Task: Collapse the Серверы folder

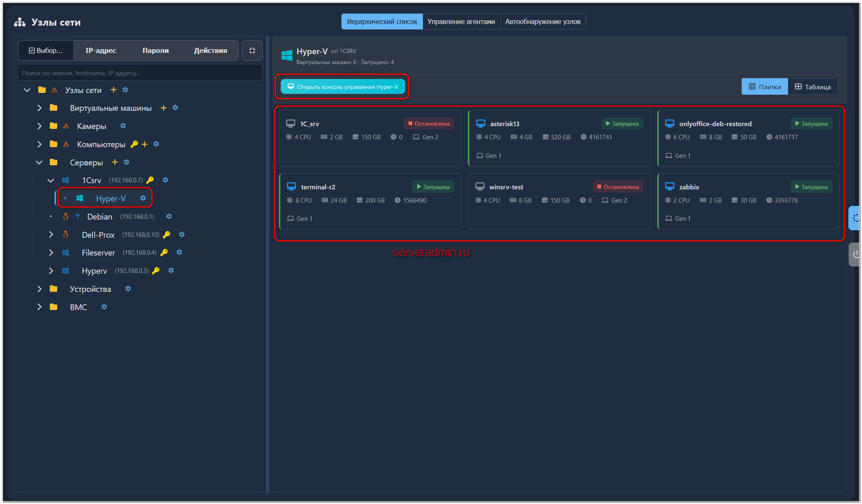Action: (39, 162)
